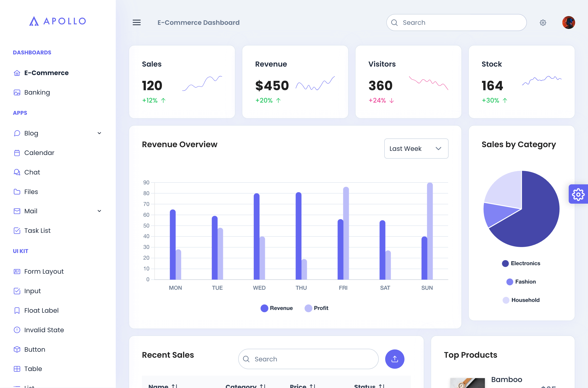This screenshot has height=388, width=588.
Task: Toggle Revenue series in chart legend
Action: 277,308
